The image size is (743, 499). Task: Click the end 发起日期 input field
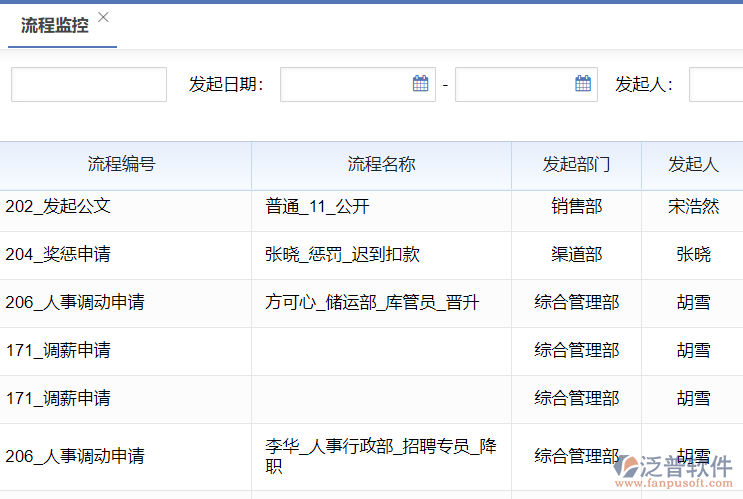(526, 84)
